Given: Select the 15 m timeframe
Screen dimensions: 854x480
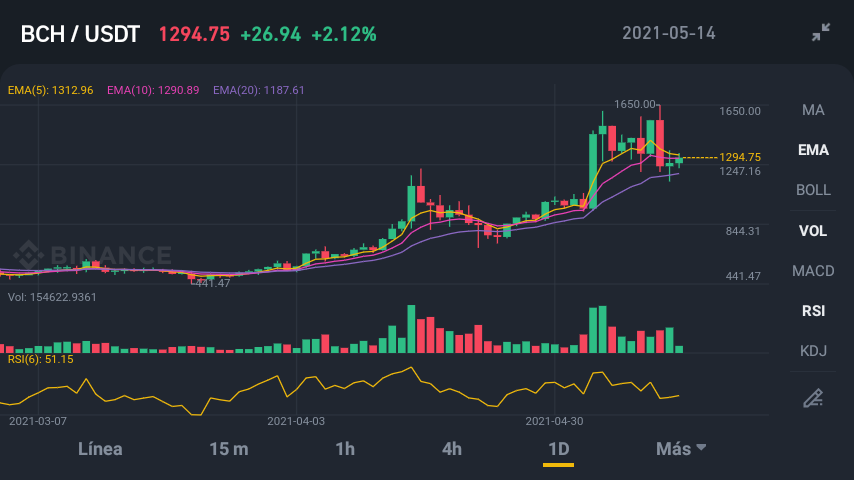Looking at the screenshot, I should 229,448.
